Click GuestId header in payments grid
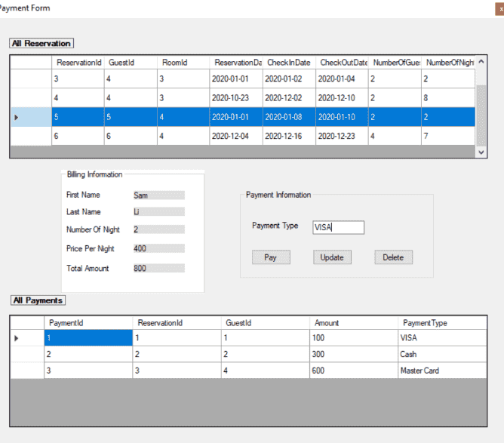Image resolution: width=504 pixels, height=443 pixels. pyautogui.click(x=266, y=323)
